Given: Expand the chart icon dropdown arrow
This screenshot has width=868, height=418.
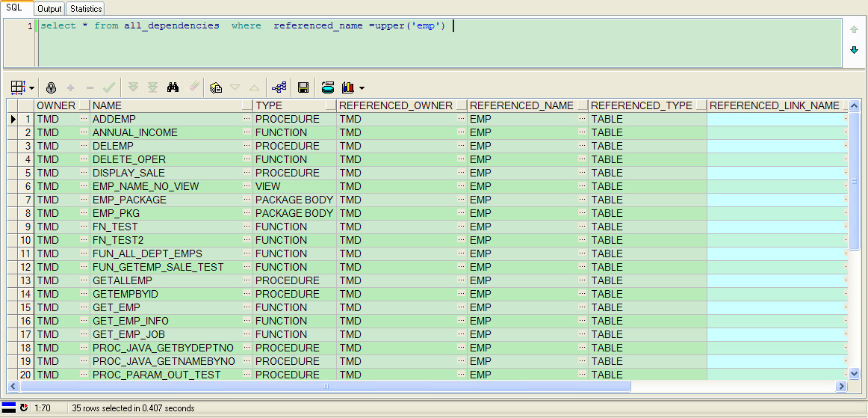Looking at the screenshot, I should pos(362,88).
